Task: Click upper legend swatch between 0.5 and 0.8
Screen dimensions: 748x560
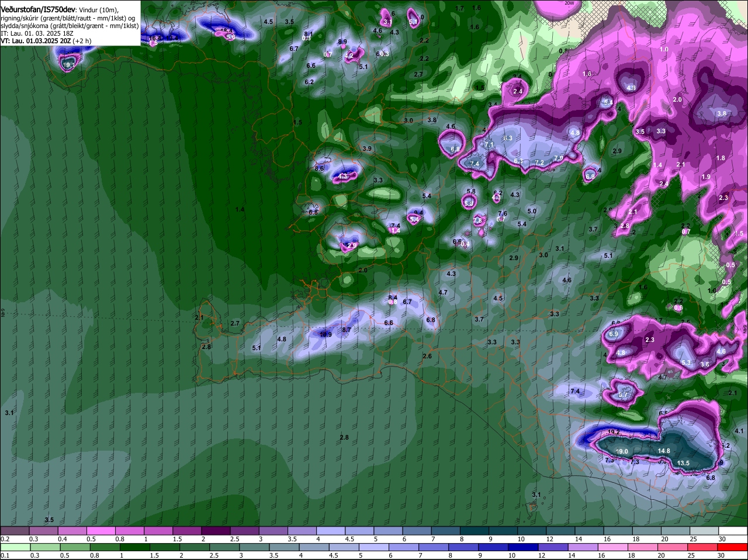Action: coord(101,530)
